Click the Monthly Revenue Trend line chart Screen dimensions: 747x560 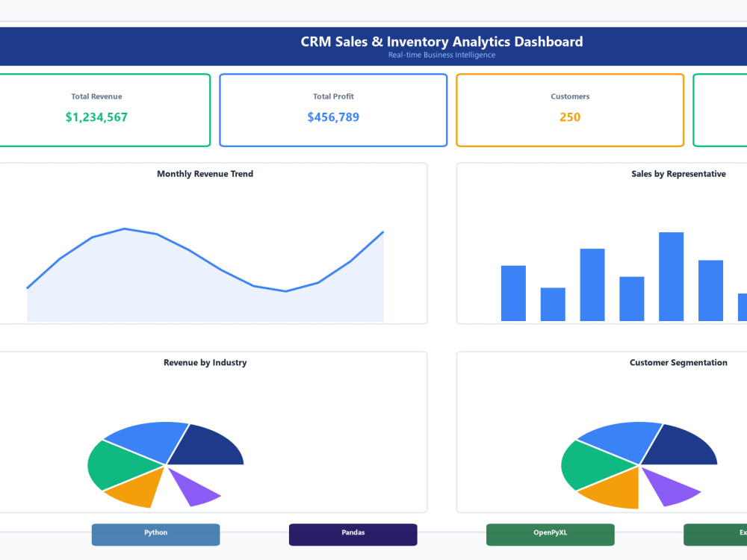coord(205,275)
